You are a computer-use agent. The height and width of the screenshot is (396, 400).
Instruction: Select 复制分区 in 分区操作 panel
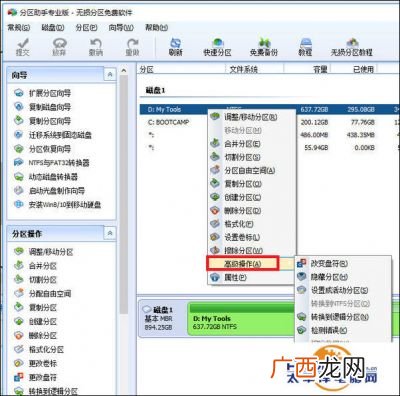pyautogui.click(x=35, y=308)
